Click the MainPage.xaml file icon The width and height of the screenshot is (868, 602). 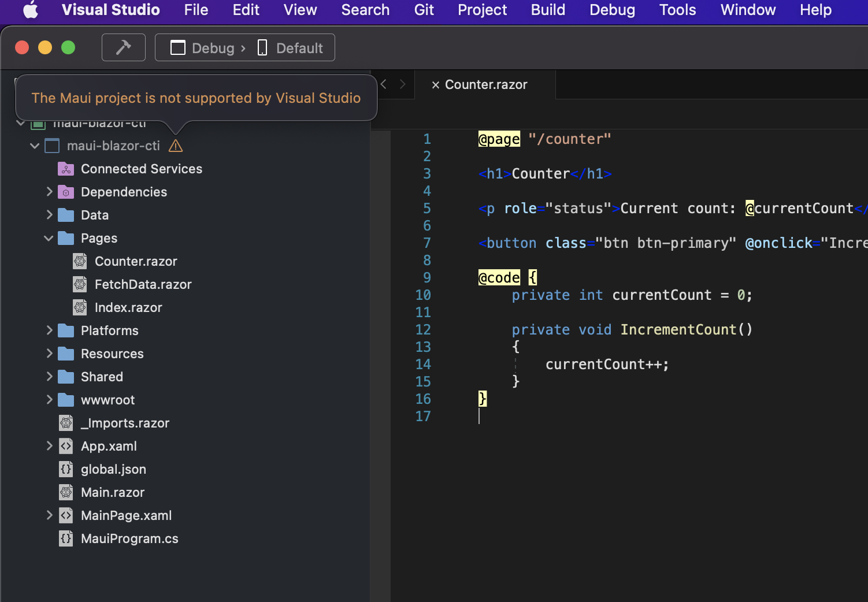[x=66, y=515]
